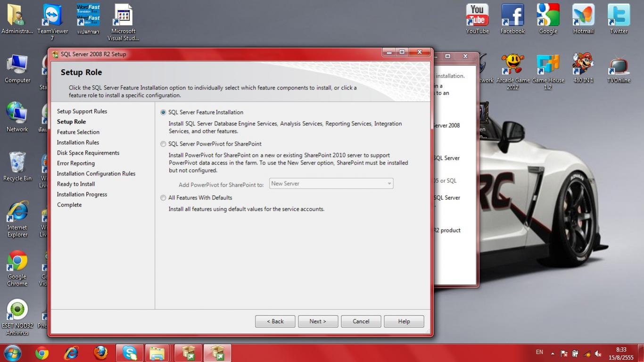Open the Facebook desktop shortcut

pos(512,19)
